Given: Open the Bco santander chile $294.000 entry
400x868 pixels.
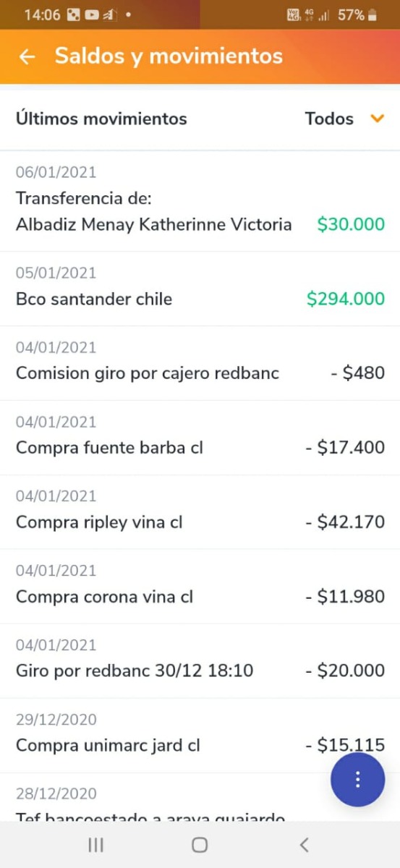Looking at the screenshot, I should (x=200, y=289).
